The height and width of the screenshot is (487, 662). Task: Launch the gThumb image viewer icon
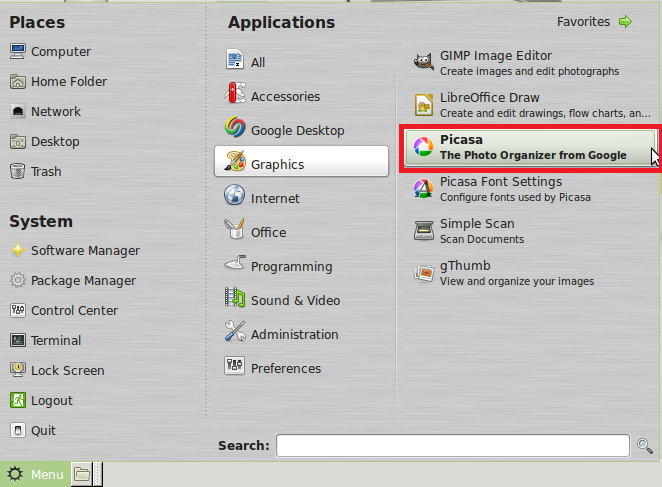[423, 273]
